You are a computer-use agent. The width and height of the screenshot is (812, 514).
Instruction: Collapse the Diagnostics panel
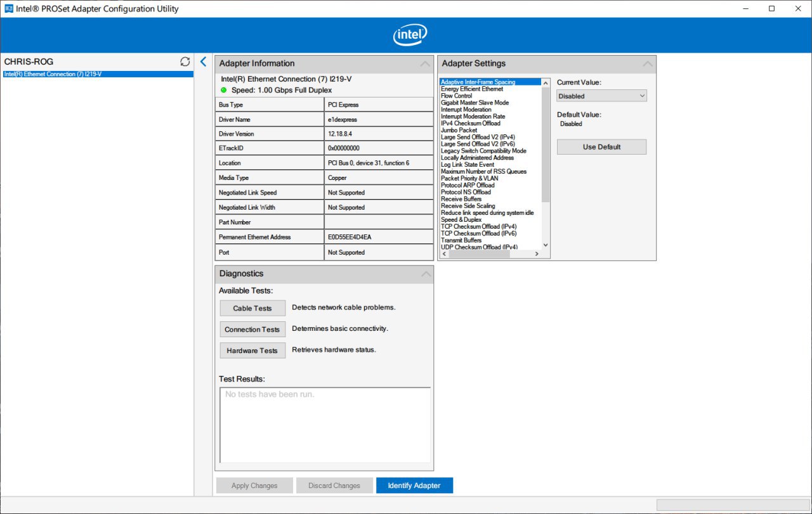coord(426,274)
